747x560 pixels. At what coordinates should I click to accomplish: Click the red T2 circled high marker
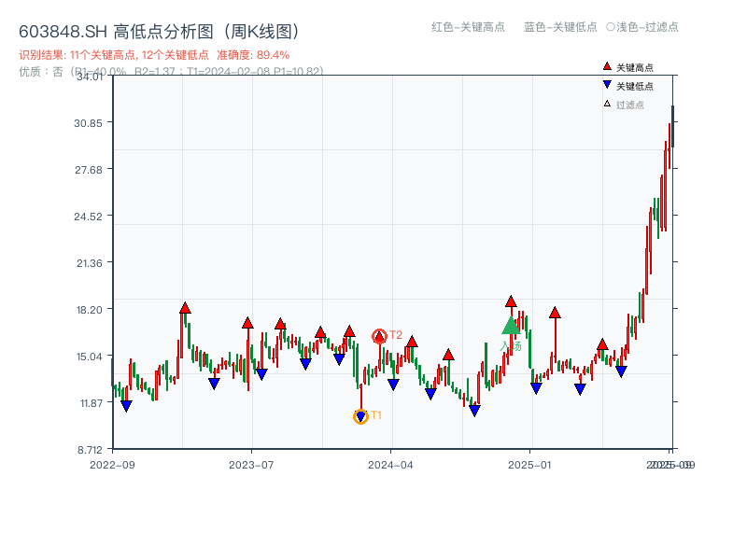coord(379,336)
